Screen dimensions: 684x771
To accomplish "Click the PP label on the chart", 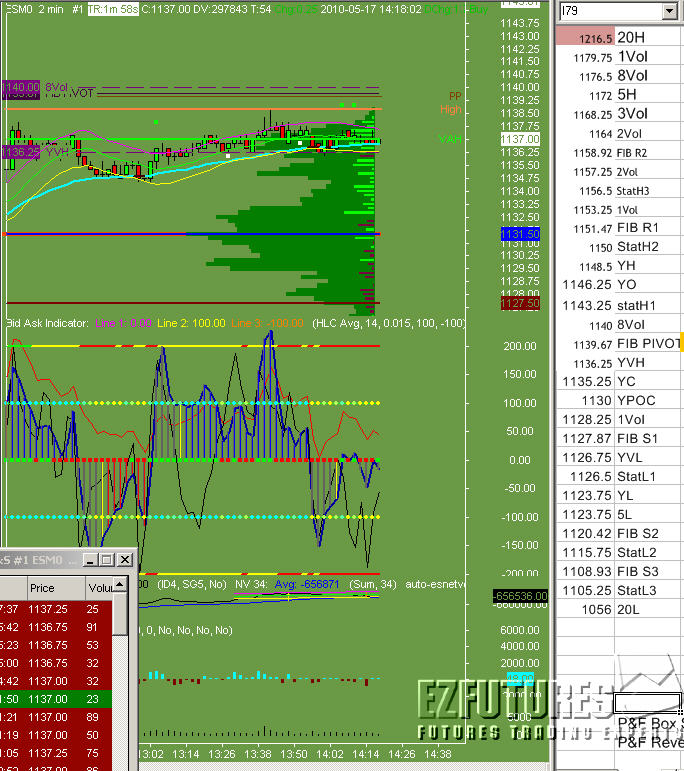I will click(x=455, y=96).
